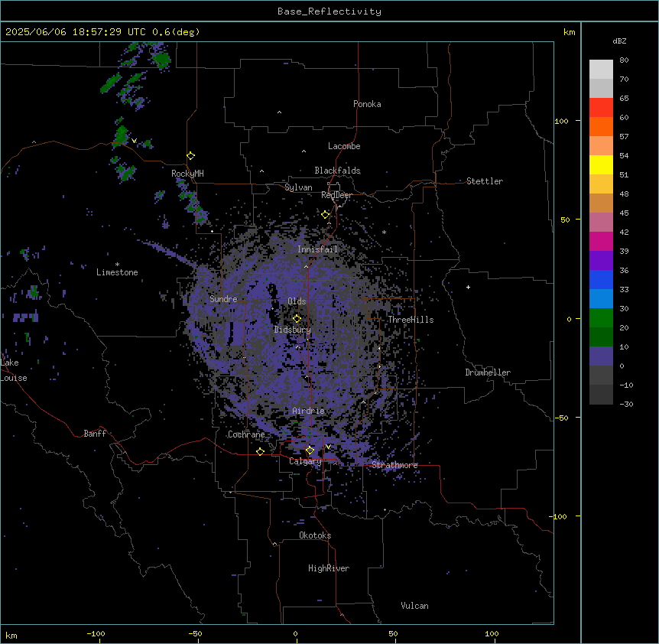The image size is (659, 644).
Task: Select the dBZ legend heading
Action: click(619, 41)
